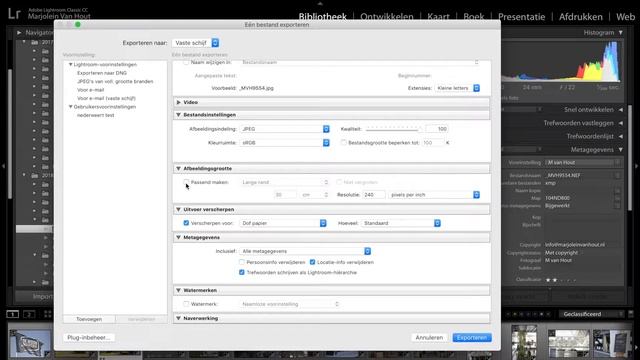Check 'Persoonsinfo verwijderen' checkbox
Image resolution: width=640 pixels, height=360 pixels.
coord(242,262)
